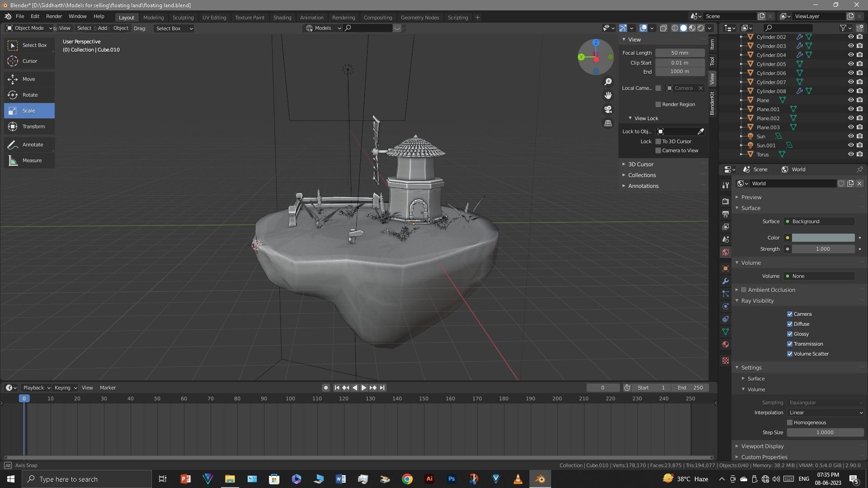The image size is (868, 488).
Task: Uncheck Diffuse ray visibility
Action: click(x=790, y=324)
